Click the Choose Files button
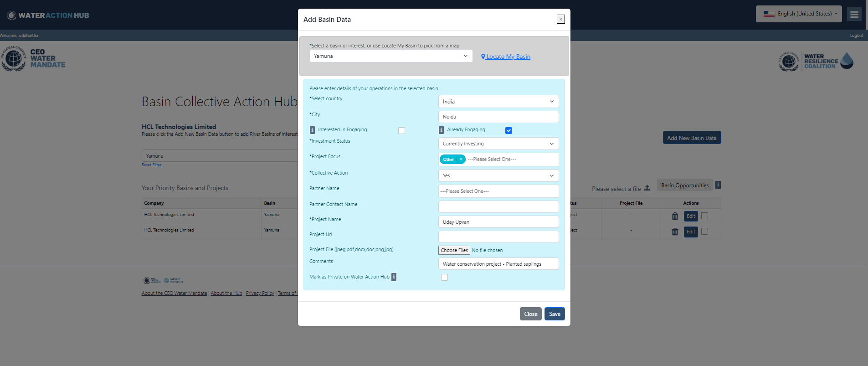The width and height of the screenshot is (868, 366). point(454,250)
